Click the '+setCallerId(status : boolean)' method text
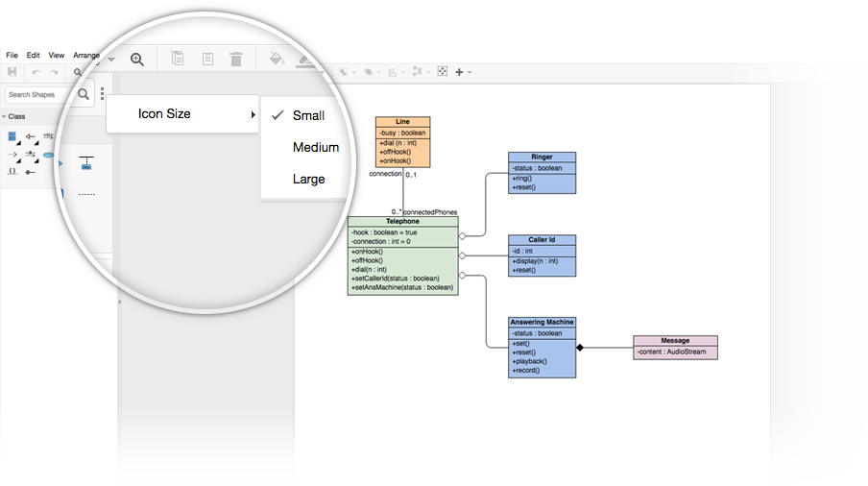 click(396, 279)
